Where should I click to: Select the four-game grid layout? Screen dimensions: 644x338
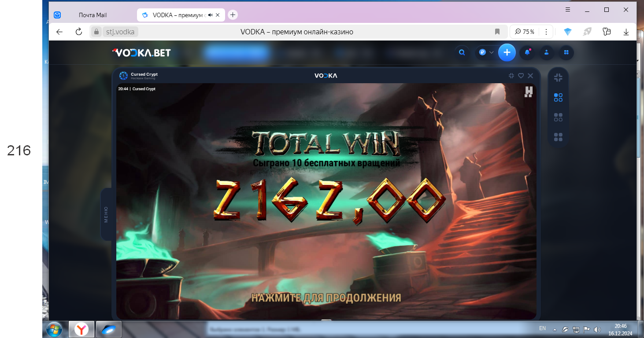tap(558, 137)
